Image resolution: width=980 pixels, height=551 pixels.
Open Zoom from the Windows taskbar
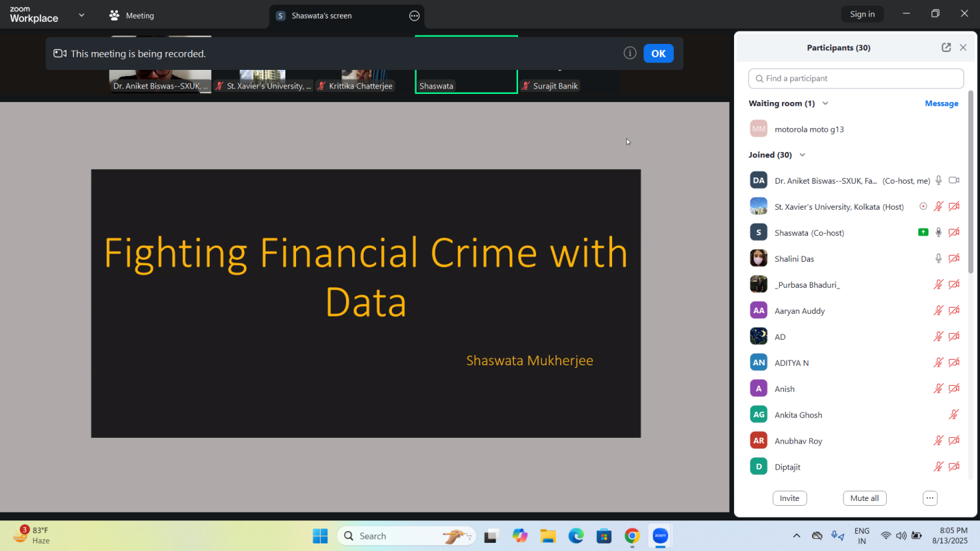660,536
